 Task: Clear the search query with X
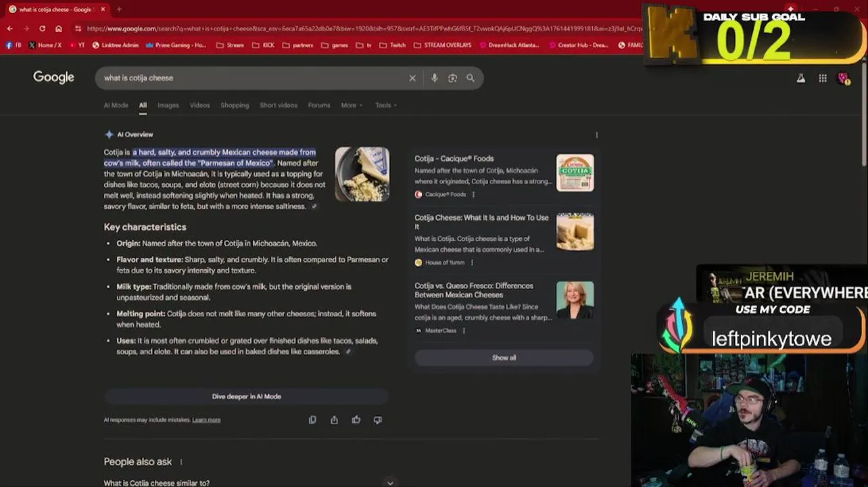point(412,78)
